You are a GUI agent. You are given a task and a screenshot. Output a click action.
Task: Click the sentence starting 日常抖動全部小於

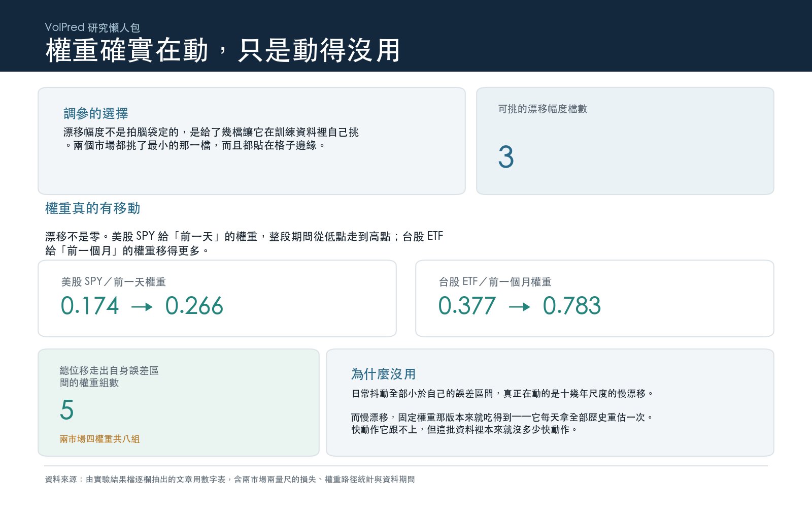click(x=502, y=394)
